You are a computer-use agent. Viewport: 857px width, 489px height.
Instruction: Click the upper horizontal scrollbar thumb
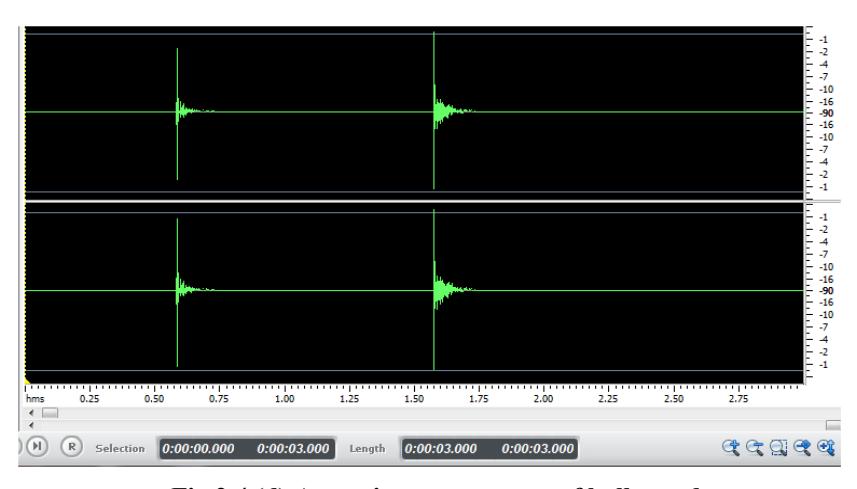(50, 413)
